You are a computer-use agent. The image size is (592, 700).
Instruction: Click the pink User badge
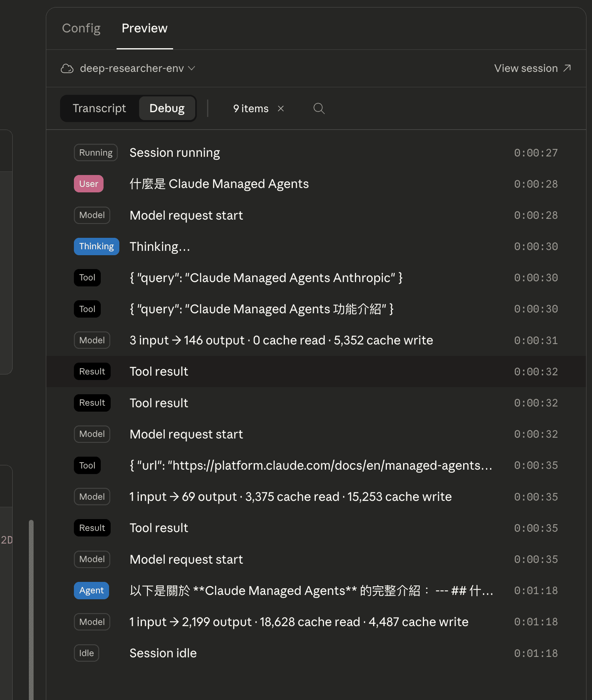(89, 184)
